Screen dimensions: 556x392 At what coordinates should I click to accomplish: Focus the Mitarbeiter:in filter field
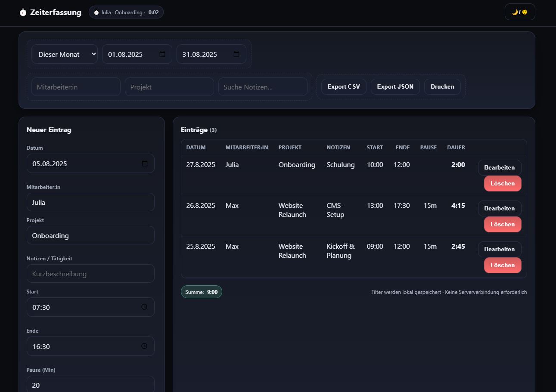pos(76,87)
